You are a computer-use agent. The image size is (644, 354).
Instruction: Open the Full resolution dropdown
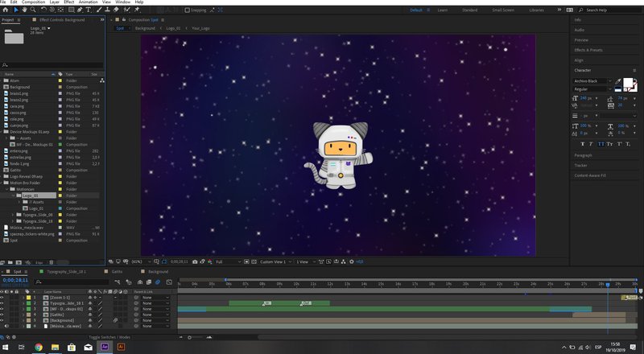tap(229, 261)
